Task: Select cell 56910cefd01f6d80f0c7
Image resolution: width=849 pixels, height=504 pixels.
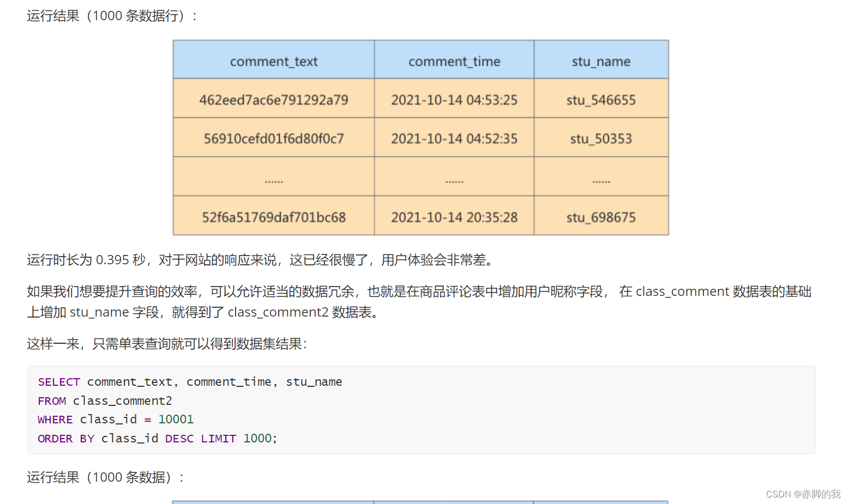Action: 274,138
